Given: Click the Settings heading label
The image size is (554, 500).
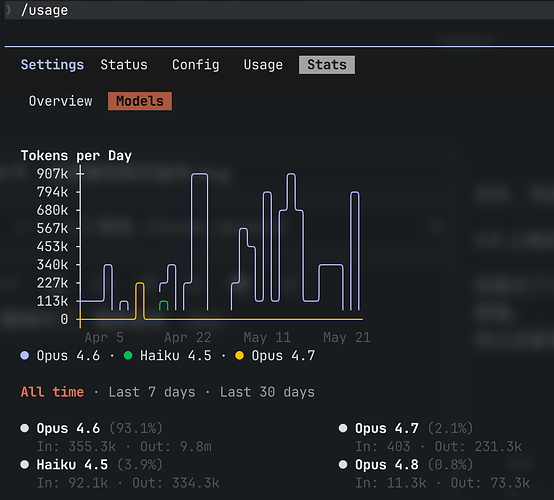Looking at the screenshot, I should click(52, 65).
